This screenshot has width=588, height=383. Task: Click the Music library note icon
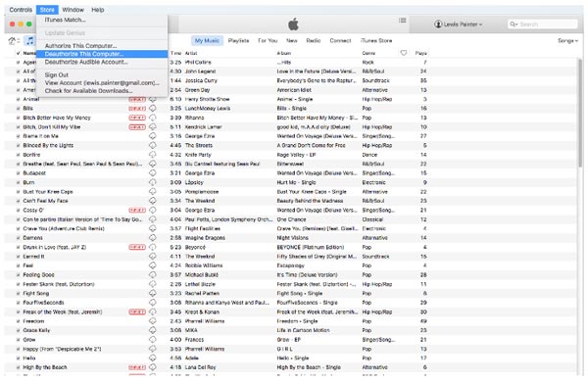[x=29, y=40]
